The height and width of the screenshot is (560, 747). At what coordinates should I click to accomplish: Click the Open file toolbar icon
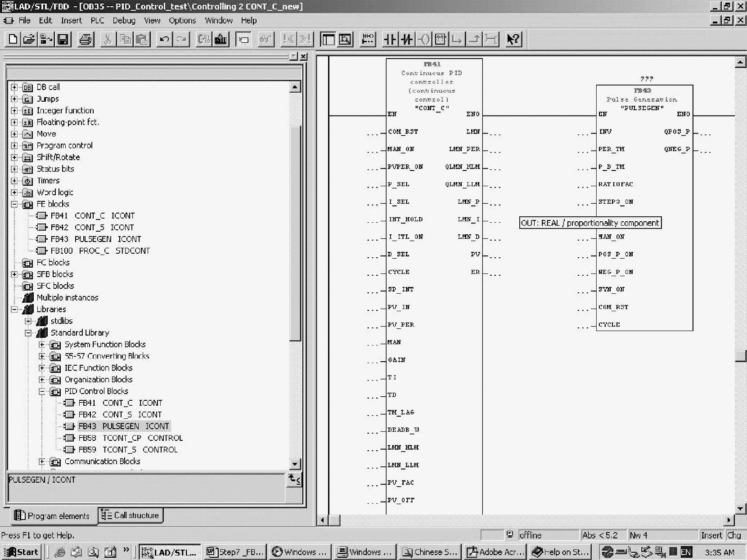29,40
